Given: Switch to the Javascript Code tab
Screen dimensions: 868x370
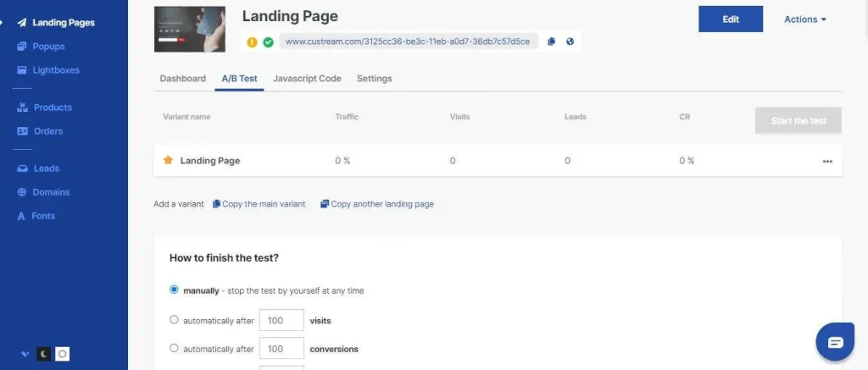Looking at the screenshot, I should [x=306, y=79].
